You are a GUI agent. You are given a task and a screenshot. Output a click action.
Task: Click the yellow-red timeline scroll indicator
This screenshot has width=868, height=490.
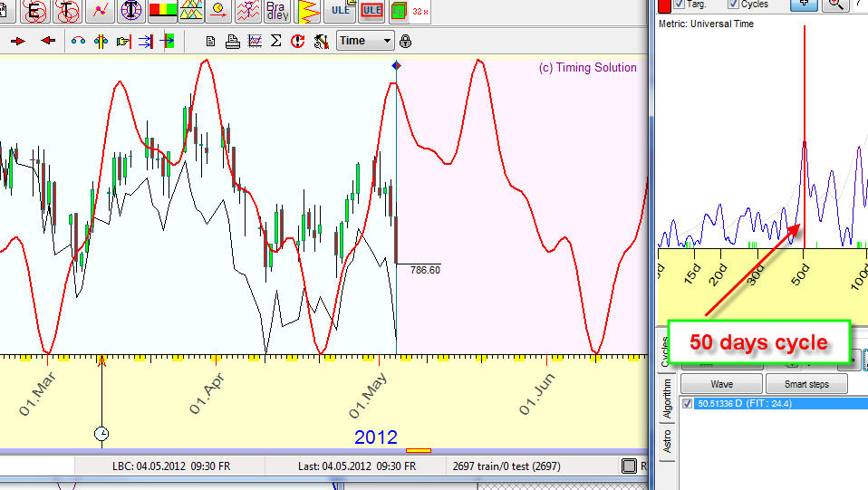coord(419,451)
